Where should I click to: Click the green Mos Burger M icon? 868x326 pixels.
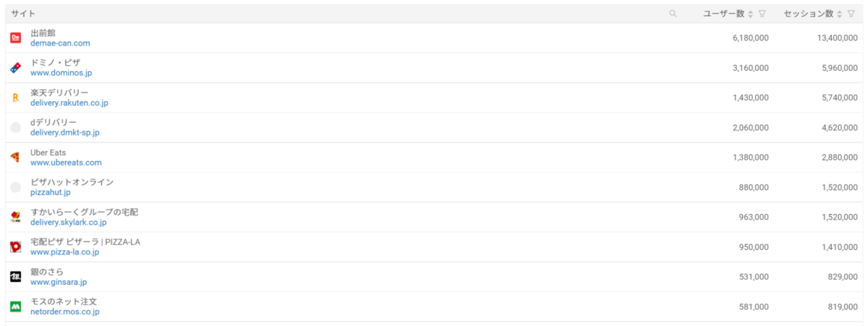pyautogui.click(x=16, y=306)
